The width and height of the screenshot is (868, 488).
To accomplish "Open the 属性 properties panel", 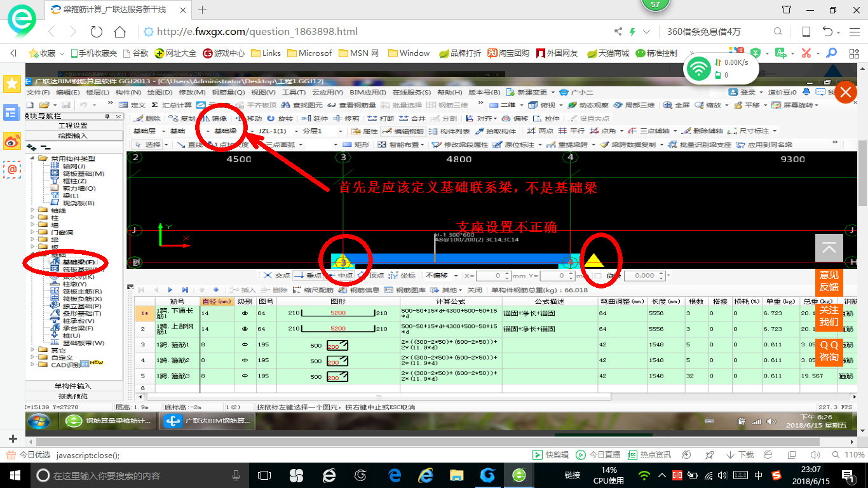I will coord(365,132).
